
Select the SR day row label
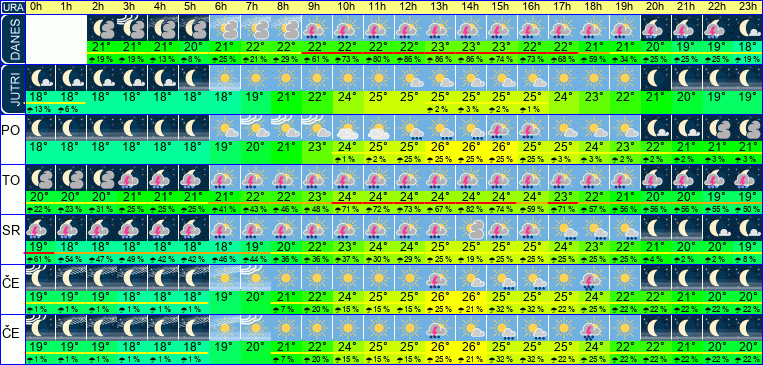(11, 230)
